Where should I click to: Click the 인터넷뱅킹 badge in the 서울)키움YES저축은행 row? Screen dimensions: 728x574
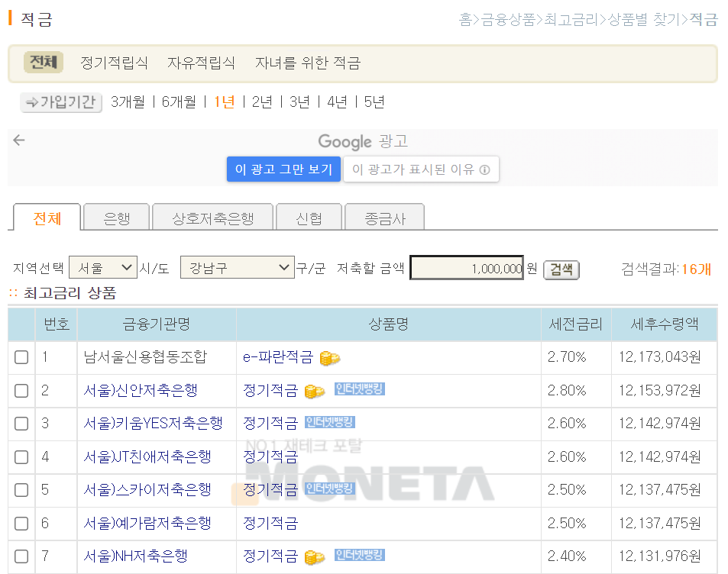click(x=330, y=422)
